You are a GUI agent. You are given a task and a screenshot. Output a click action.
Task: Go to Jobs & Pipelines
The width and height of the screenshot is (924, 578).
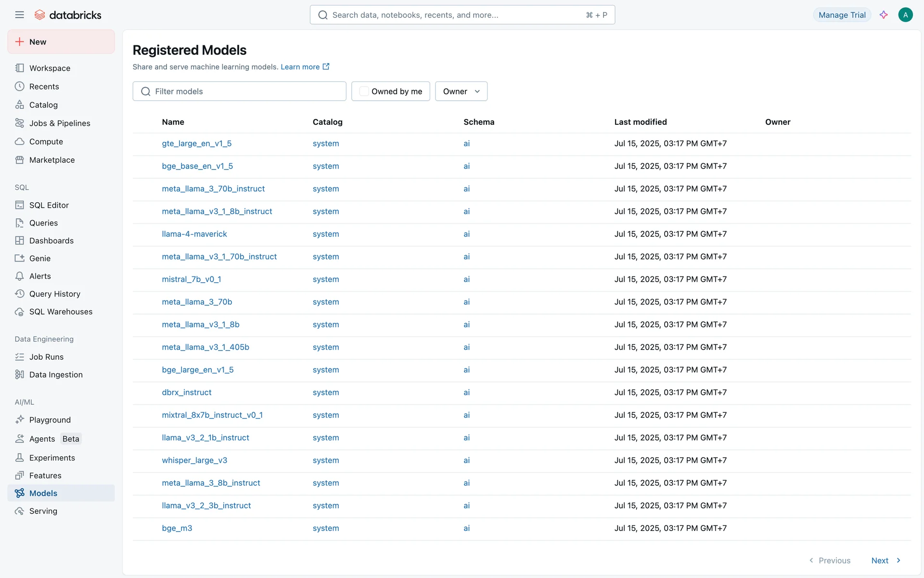(x=60, y=123)
